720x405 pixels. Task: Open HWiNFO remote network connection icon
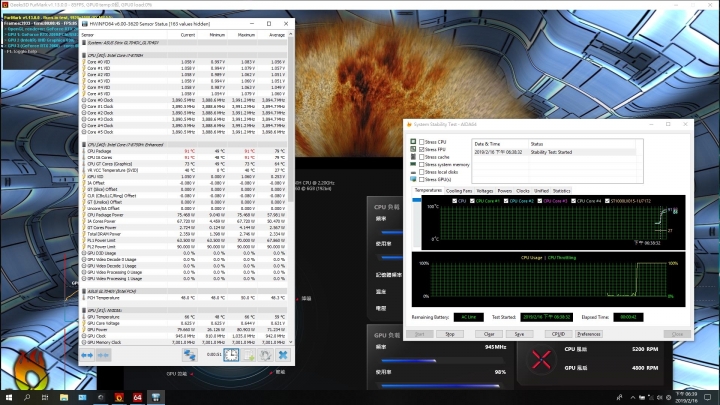(x=190, y=355)
